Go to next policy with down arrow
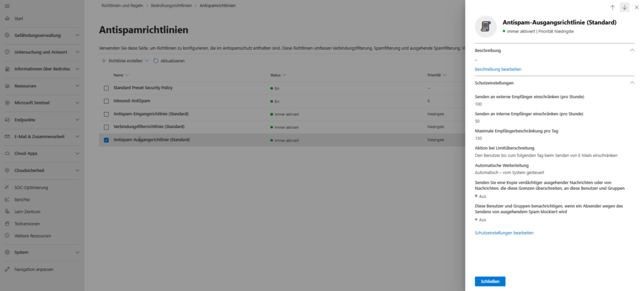This screenshot has width=644, height=291. pos(625,7)
